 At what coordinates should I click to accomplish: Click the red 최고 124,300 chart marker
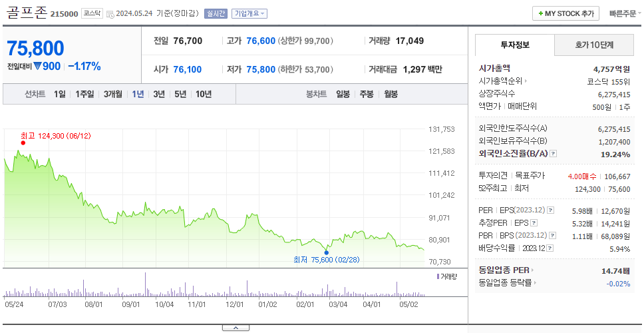click(23, 143)
